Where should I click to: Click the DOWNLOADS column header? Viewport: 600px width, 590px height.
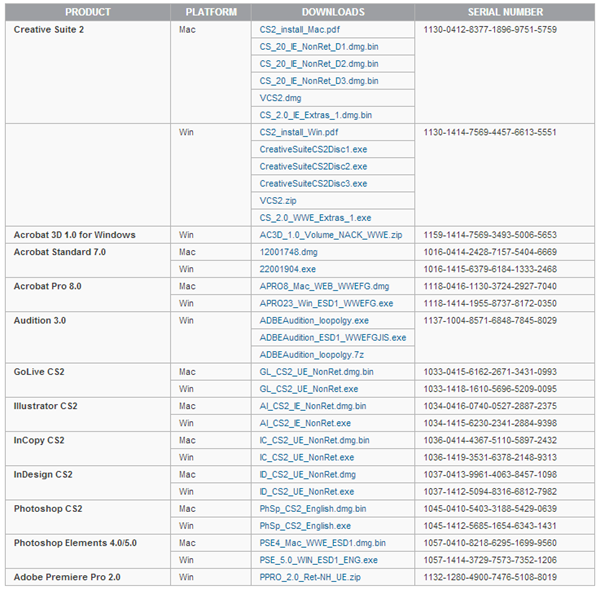point(333,12)
